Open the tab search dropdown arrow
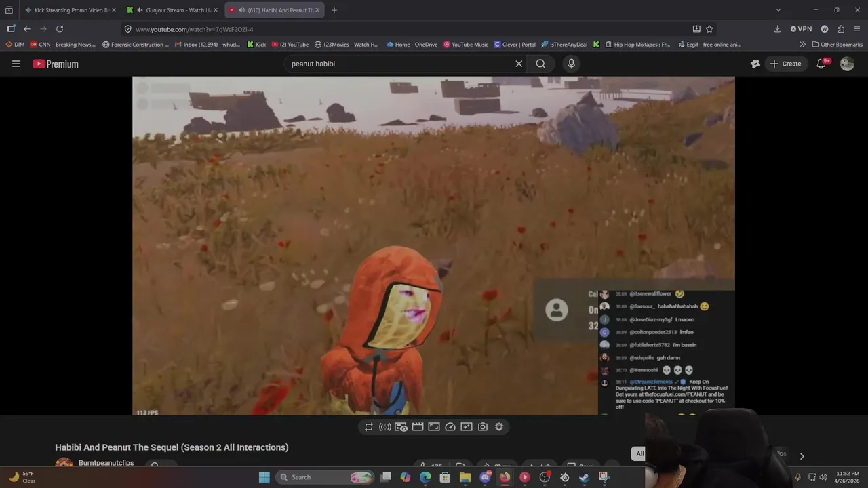Screen dimensions: 868x488 [778, 10]
